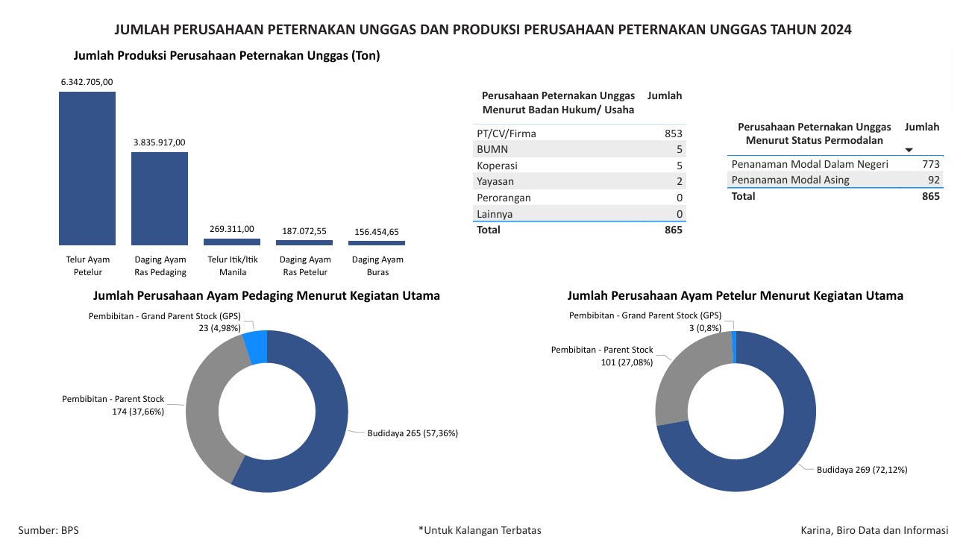Click the Telur Ayam Petelur bar
This screenshot has height=560, width=969.
click(87, 169)
